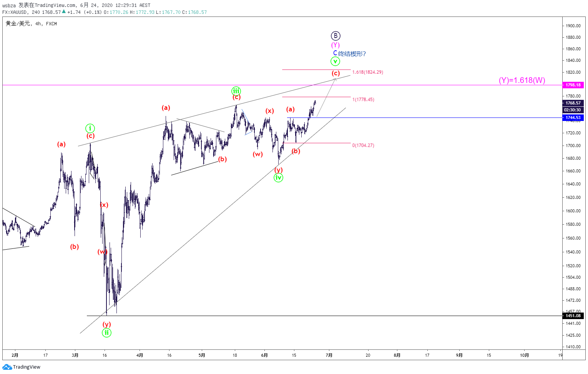Click the 2月 date axis label

pos(15,355)
